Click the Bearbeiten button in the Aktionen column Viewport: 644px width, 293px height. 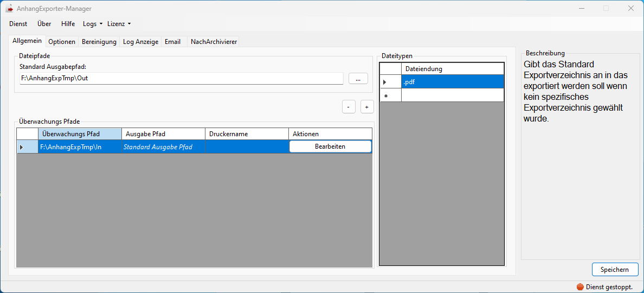click(330, 146)
